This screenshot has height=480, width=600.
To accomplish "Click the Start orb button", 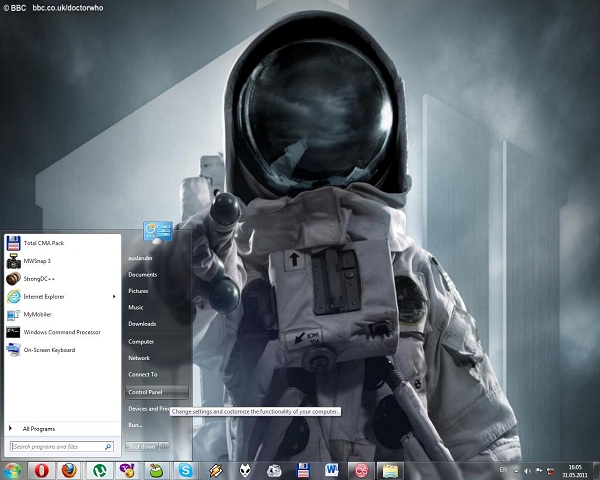I will coord(13,469).
